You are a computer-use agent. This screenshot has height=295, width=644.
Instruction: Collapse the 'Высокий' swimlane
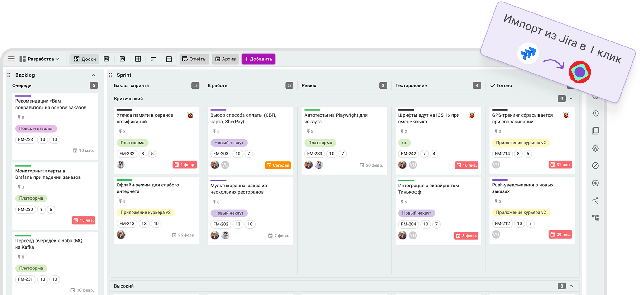click(571, 286)
